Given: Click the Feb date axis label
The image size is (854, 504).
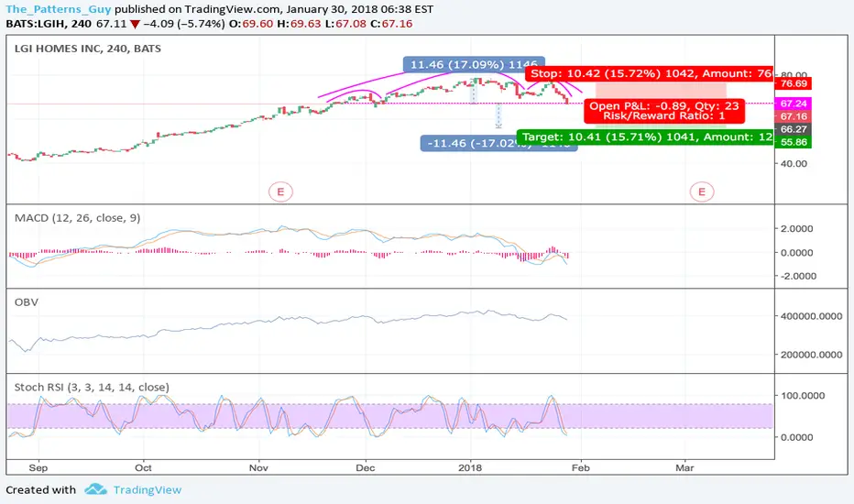Looking at the screenshot, I should [581, 467].
